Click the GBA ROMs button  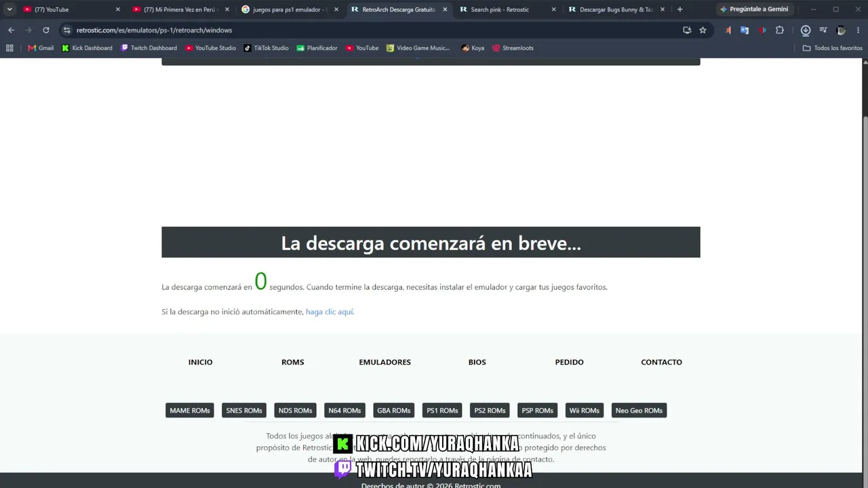click(x=394, y=410)
